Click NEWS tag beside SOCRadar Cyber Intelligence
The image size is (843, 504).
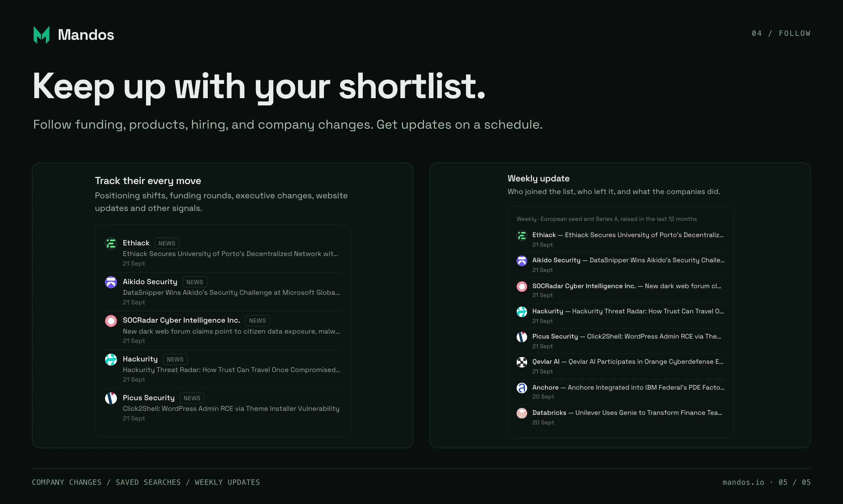(x=257, y=321)
